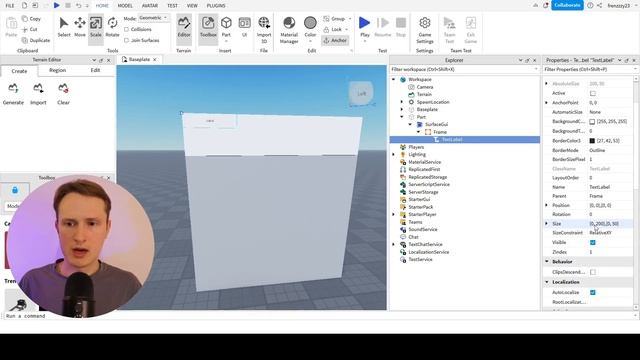Select the Select tool in ribbon
Screen dimensions: 640x360
(64, 27)
